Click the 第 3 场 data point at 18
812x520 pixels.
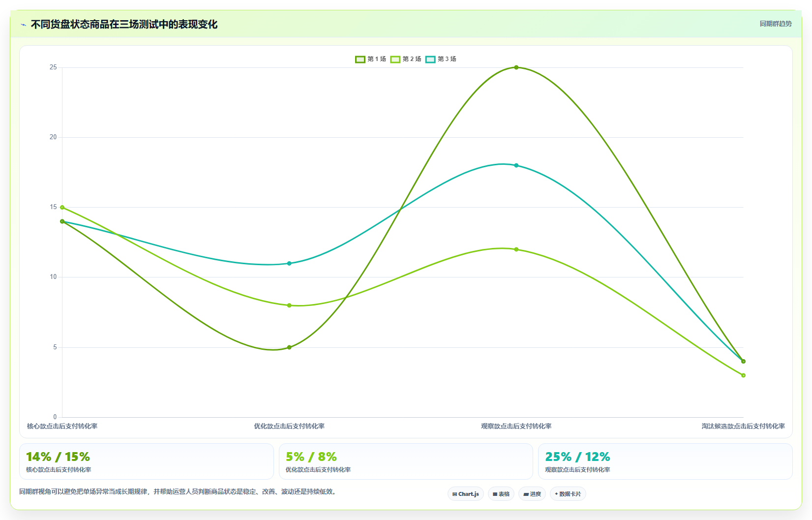(516, 165)
